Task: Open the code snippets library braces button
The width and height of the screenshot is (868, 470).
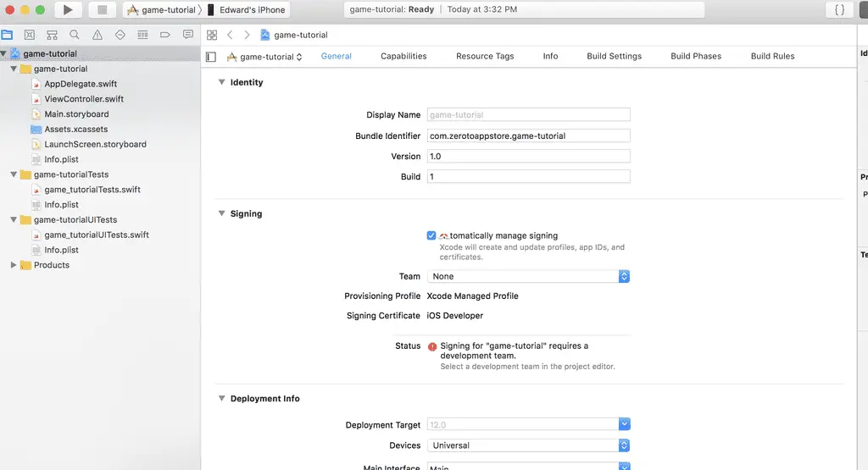Action: 839,9
